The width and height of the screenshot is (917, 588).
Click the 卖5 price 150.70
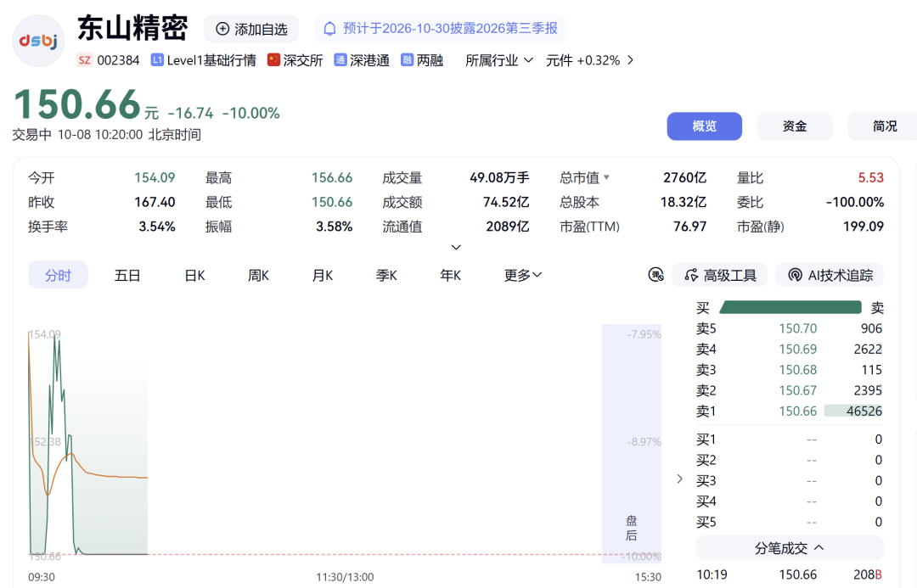(797, 328)
